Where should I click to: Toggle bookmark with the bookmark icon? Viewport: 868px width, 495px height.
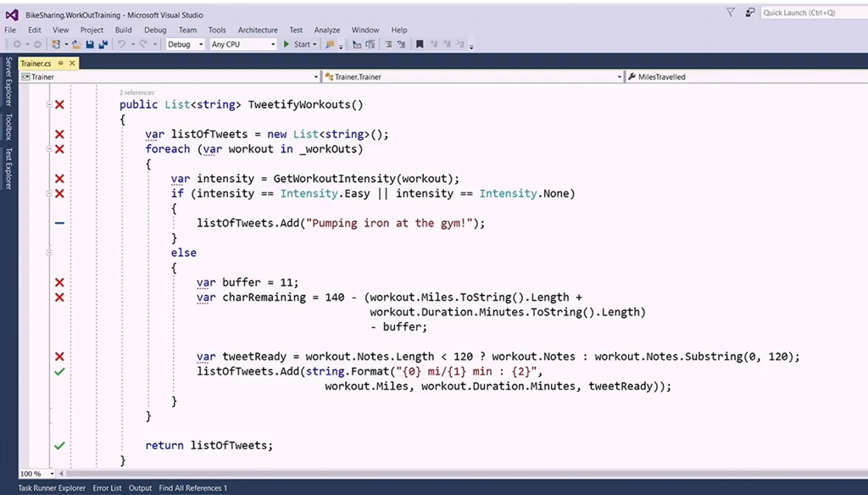pyautogui.click(x=419, y=44)
